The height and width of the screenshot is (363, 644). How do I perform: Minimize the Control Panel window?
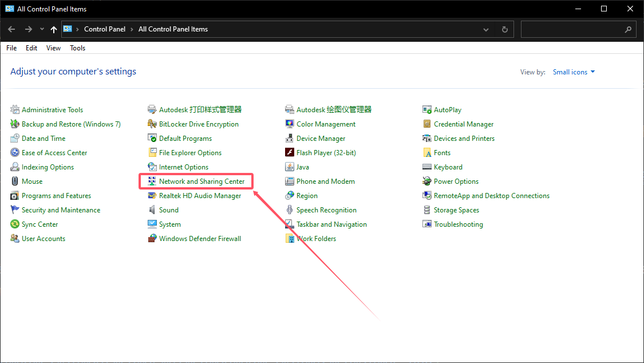click(578, 9)
